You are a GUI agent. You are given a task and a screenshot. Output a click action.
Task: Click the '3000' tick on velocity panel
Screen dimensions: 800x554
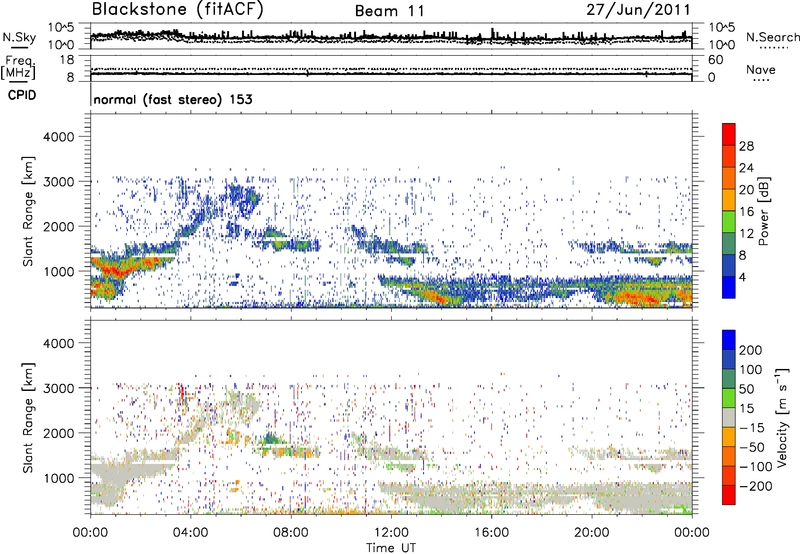click(x=58, y=388)
